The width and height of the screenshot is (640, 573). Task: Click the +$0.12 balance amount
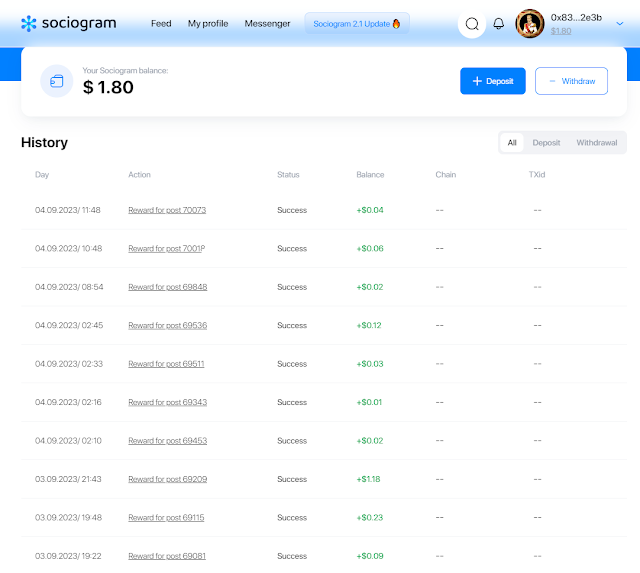point(369,325)
